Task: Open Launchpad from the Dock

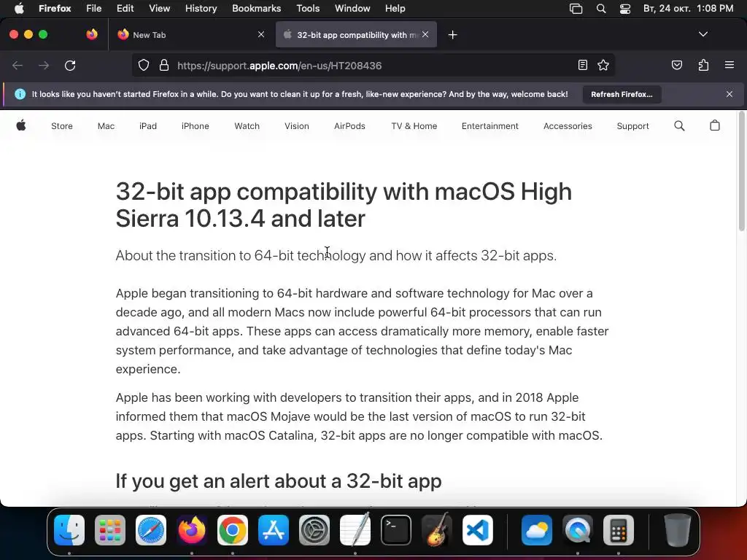Action: pyautogui.click(x=110, y=530)
